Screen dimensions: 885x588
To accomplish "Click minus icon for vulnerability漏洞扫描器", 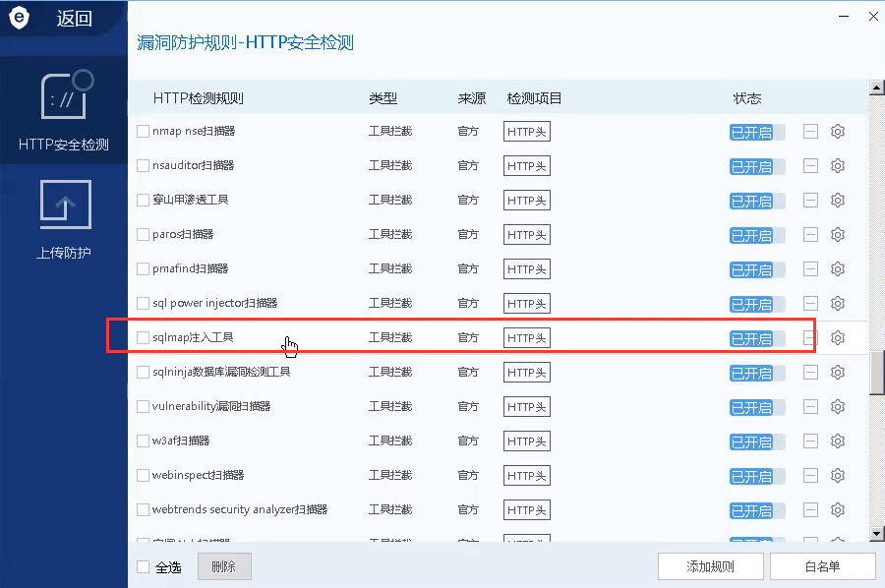I will point(810,407).
